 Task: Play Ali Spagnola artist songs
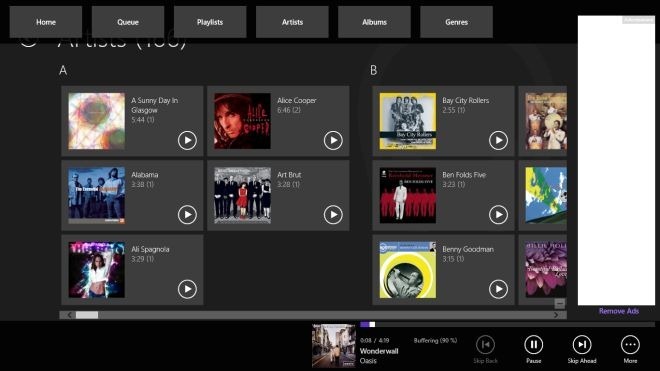[x=187, y=289]
